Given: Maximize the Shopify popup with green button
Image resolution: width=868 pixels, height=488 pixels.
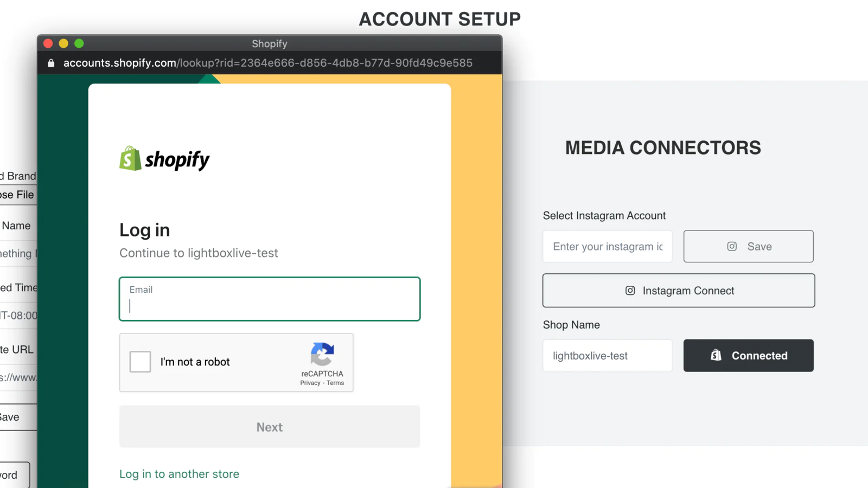Looking at the screenshot, I should pyautogui.click(x=79, y=43).
